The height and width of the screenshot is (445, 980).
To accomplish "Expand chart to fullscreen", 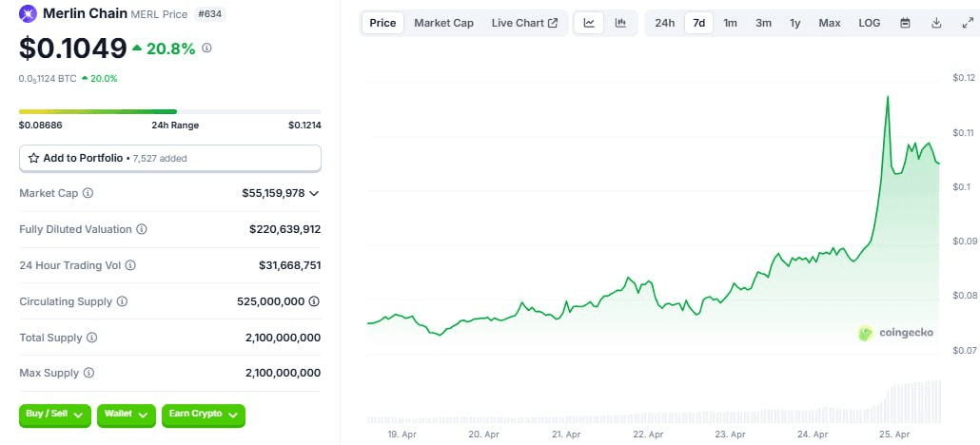I will coord(967,23).
